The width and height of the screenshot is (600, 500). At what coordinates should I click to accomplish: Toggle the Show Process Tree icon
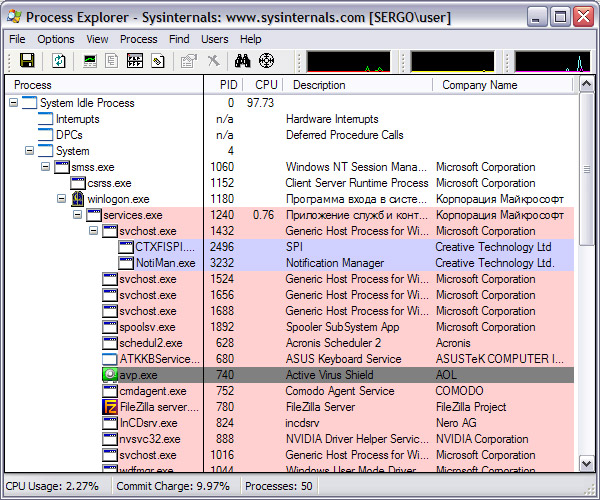(x=112, y=60)
